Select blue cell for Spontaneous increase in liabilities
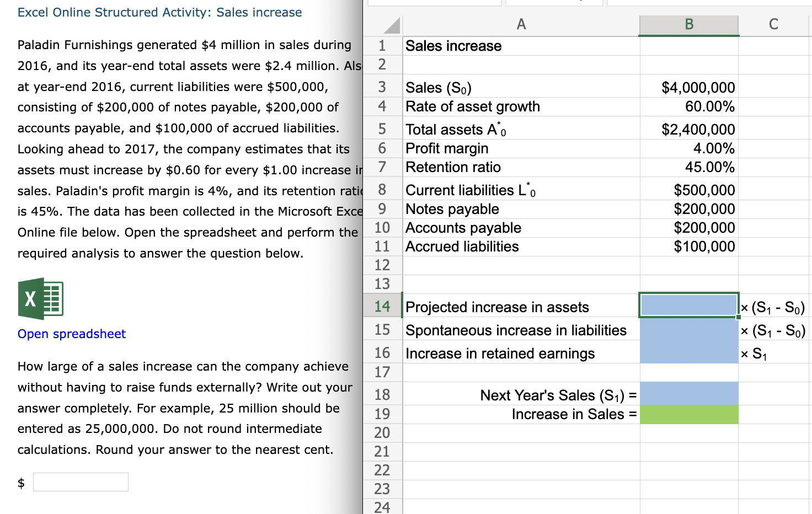The height and width of the screenshot is (514, 812). [689, 329]
